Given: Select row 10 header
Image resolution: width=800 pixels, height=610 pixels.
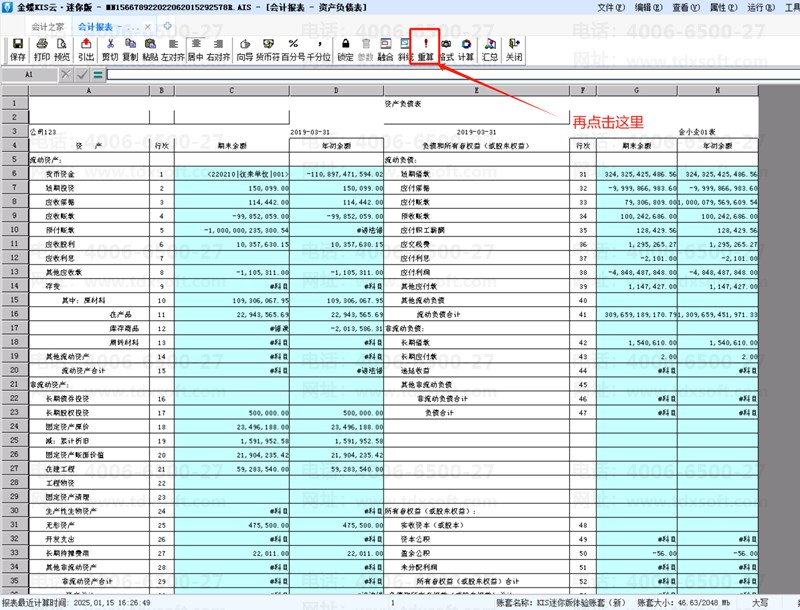Looking at the screenshot, I should coord(15,230).
